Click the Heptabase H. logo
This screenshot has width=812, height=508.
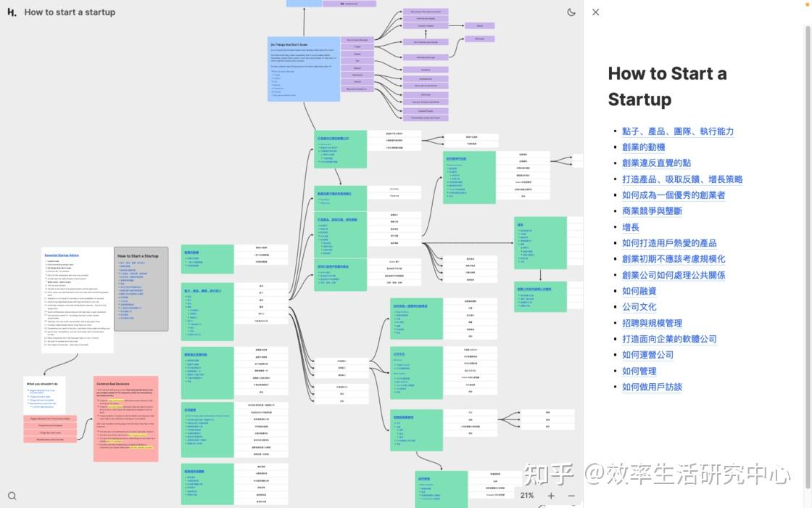click(11, 12)
